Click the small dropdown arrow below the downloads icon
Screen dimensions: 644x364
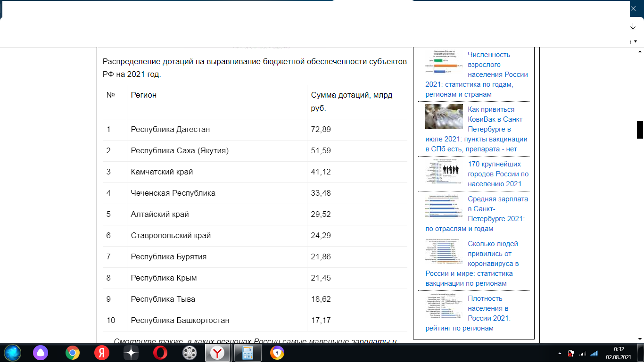click(x=635, y=41)
